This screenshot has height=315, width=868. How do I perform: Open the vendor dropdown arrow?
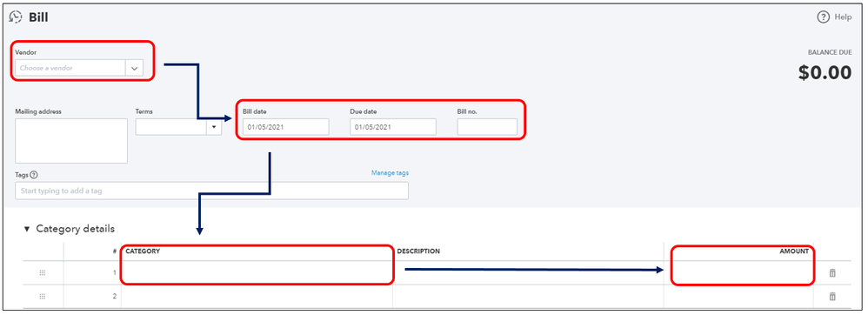(135, 68)
